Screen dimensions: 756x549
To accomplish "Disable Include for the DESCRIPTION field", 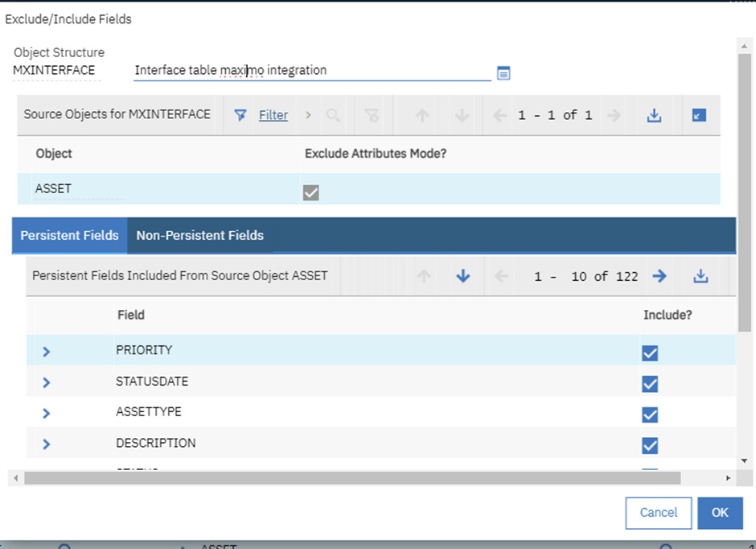I will tap(650, 445).
